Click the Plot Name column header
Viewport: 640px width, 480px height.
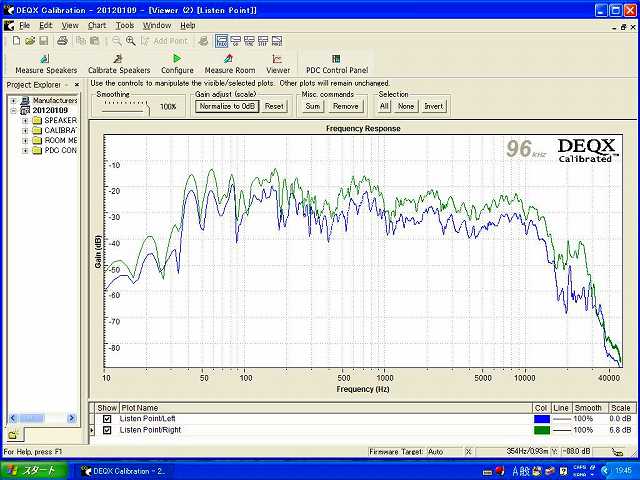click(x=326, y=408)
